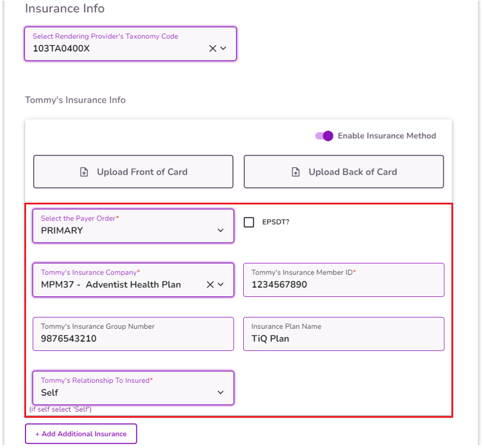Click the upload icon on Upload Back of Card
This screenshot has height=448, width=484.
click(295, 171)
